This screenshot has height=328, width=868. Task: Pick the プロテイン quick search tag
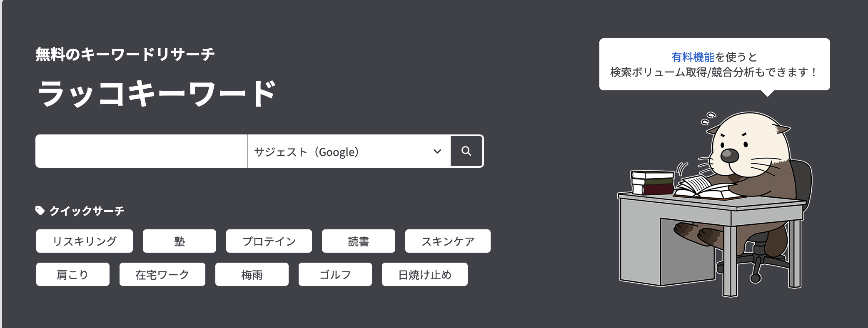(x=269, y=241)
